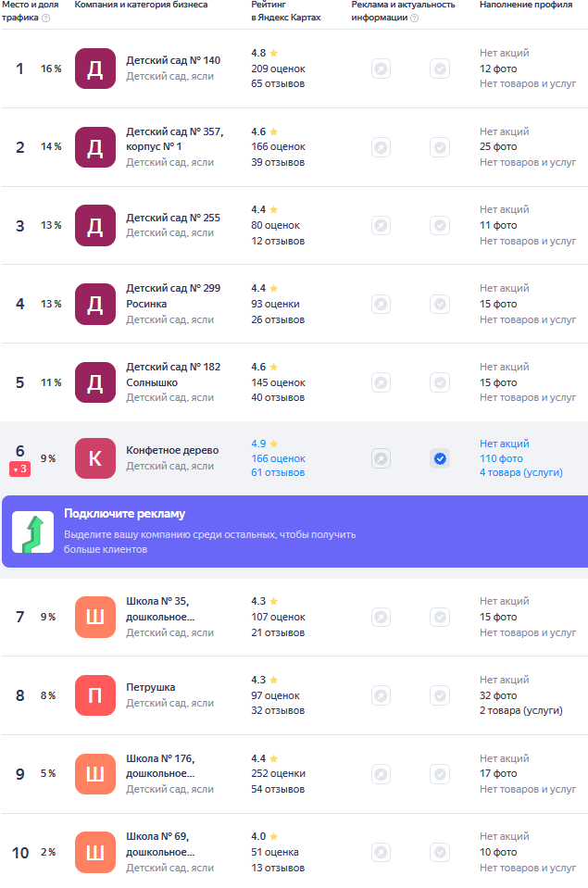The height and width of the screenshot is (888, 588).
Task: Click the help icon beside "информации" header
Action: pos(414,19)
